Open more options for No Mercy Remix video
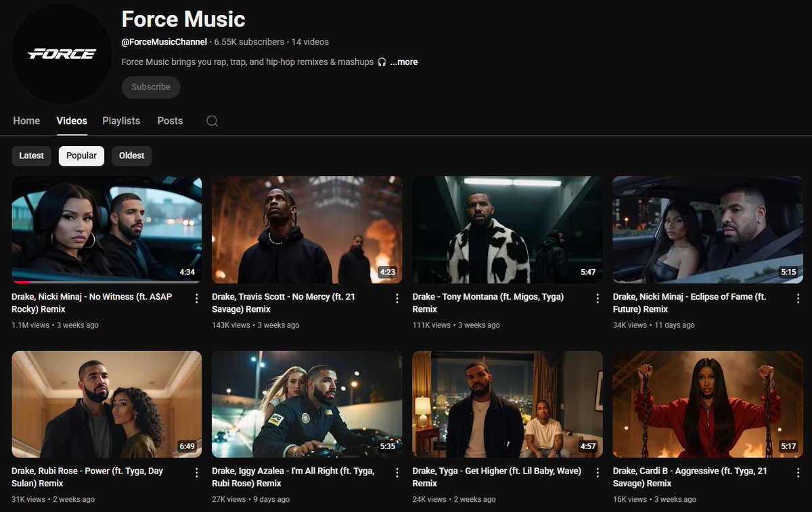The width and height of the screenshot is (812, 512). click(397, 298)
